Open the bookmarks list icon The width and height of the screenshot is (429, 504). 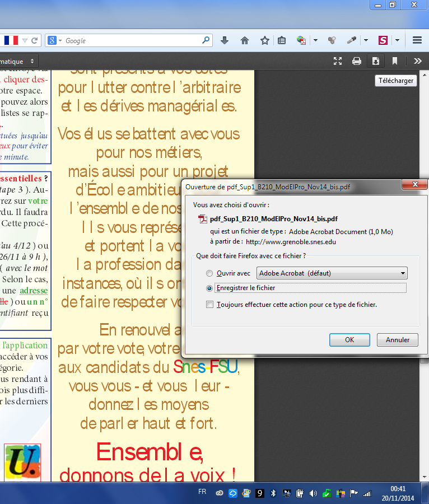click(x=282, y=40)
